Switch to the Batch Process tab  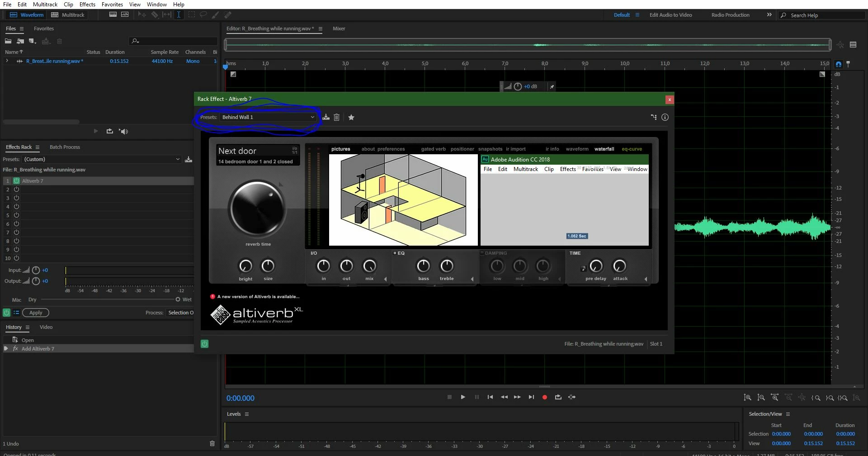pos(65,147)
